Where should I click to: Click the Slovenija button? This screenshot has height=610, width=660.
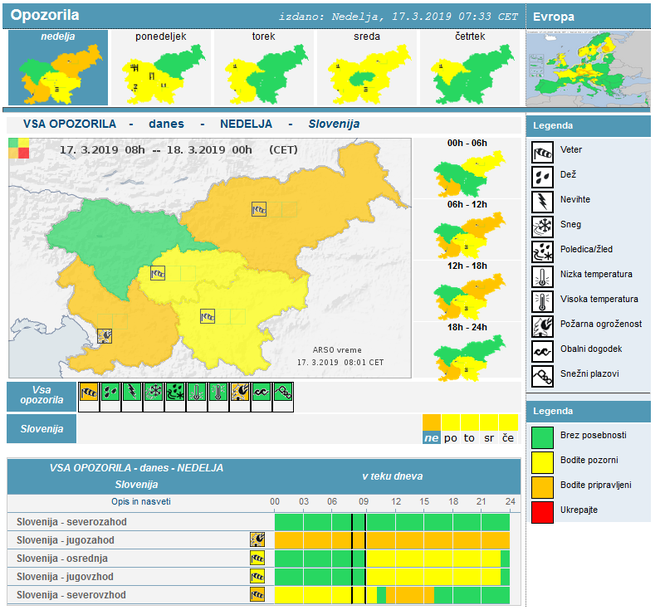point(42,429)
